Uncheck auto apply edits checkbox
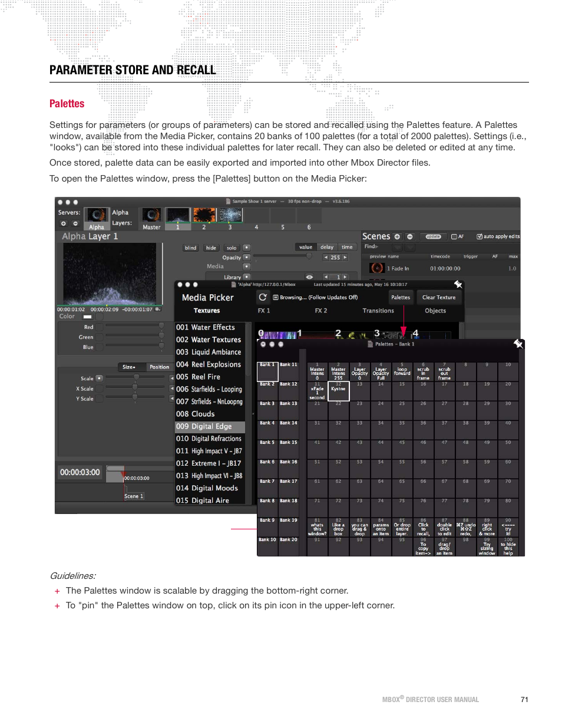The image size is (562, 728). (x=480, y=236)
